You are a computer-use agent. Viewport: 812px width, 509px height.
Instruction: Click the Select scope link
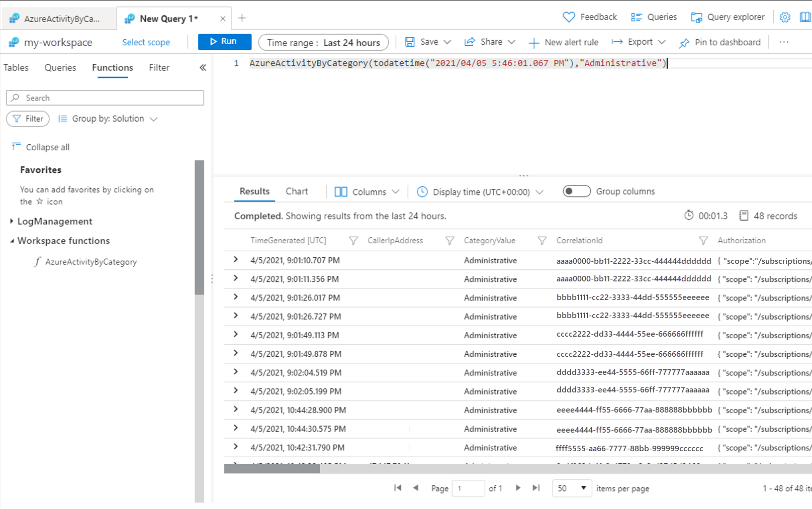coord(146,42)
